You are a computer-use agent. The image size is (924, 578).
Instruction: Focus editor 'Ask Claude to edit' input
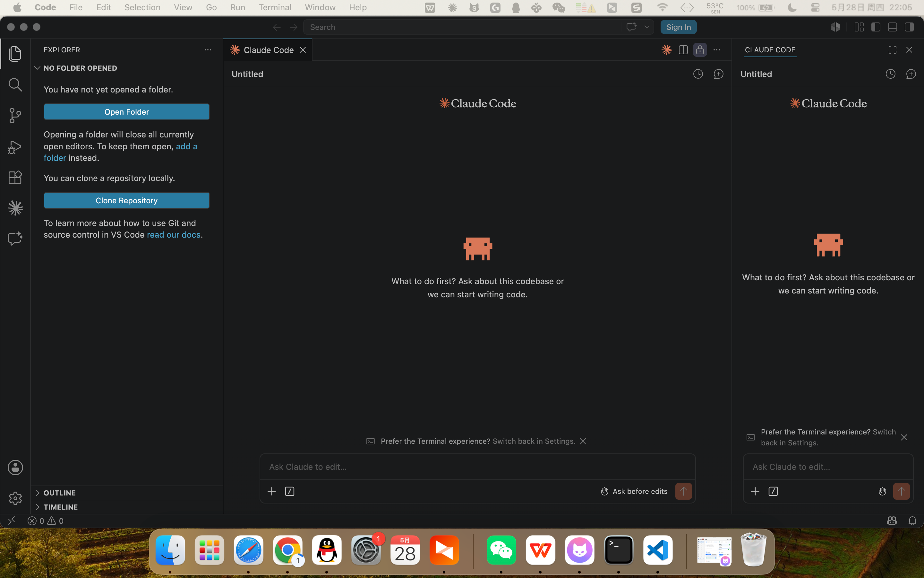tap(477, 467)
